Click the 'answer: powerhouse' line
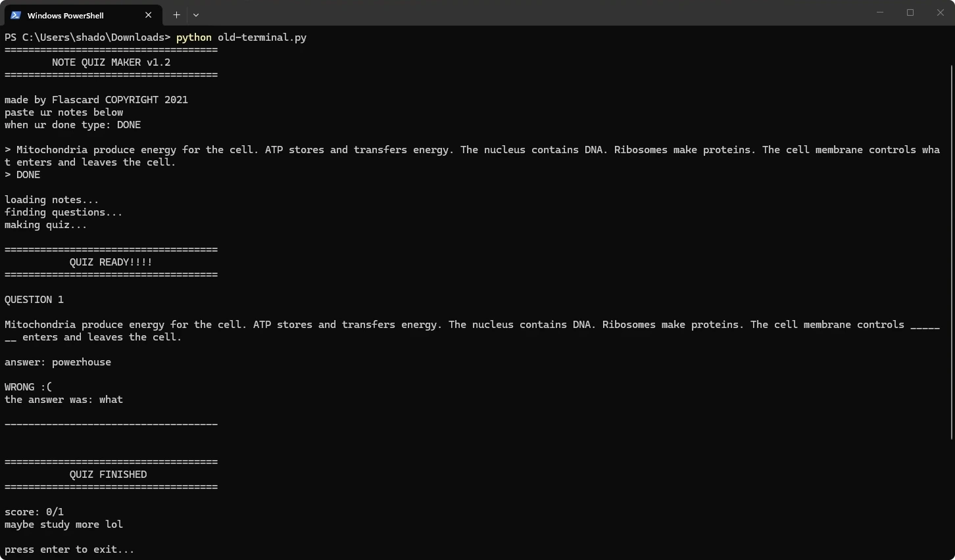Image resolution: width=955 pixels, height=560 pixels. [x=58, y=362]
